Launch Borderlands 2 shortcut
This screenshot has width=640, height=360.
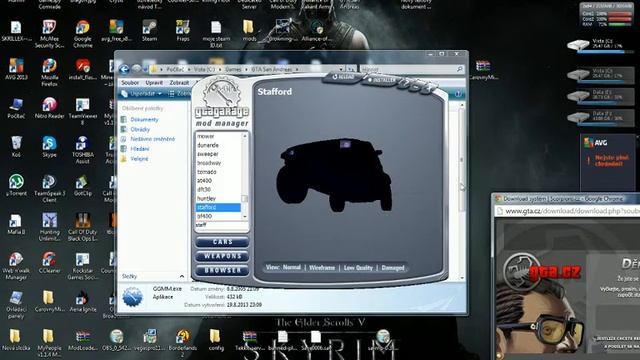[x=182, y=343]
